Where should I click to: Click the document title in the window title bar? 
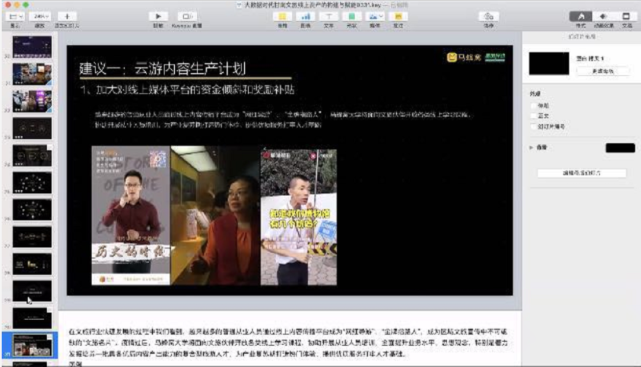(x=313, y=5)
